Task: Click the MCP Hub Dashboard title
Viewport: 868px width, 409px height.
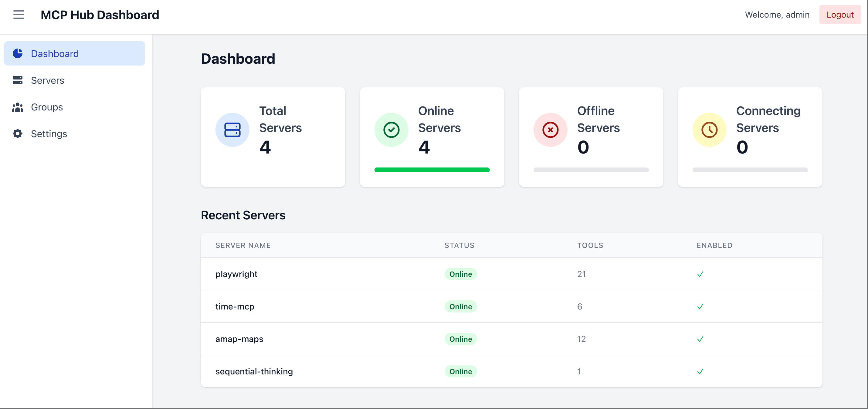Action: coord(100,15)
